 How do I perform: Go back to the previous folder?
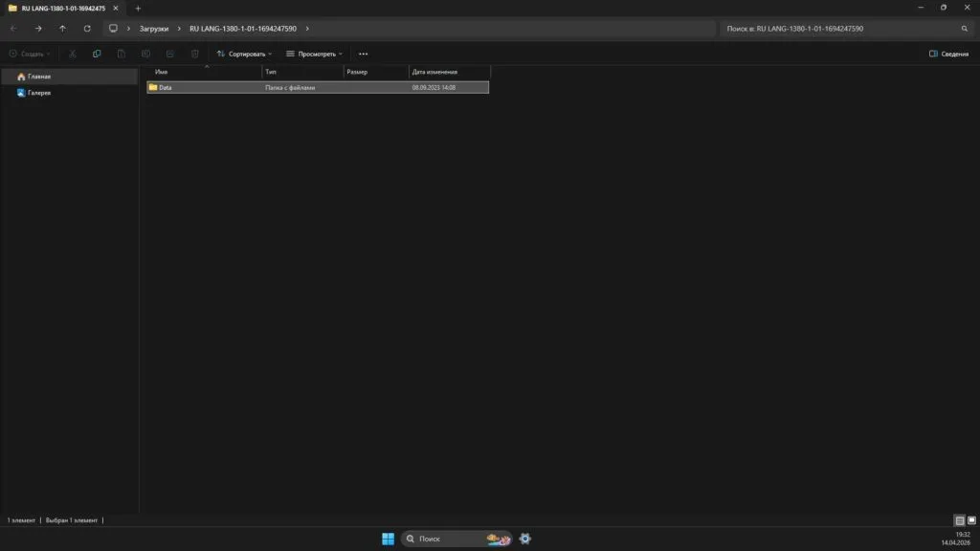[x=13, y=29]
